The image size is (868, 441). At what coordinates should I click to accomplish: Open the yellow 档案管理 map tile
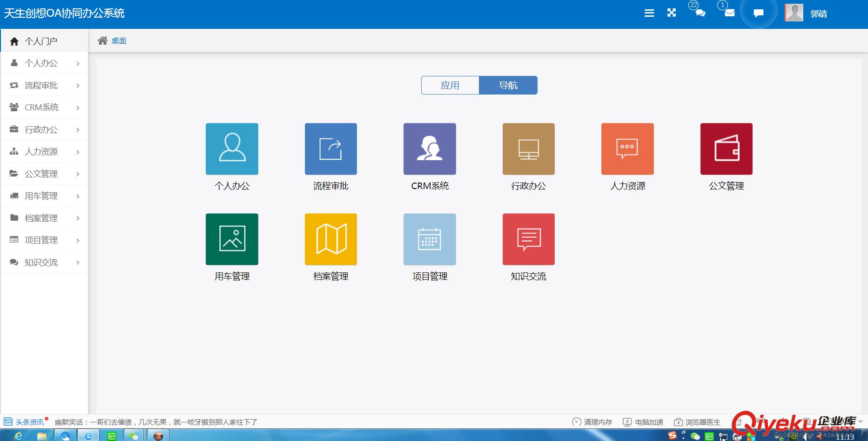(331, 239)
